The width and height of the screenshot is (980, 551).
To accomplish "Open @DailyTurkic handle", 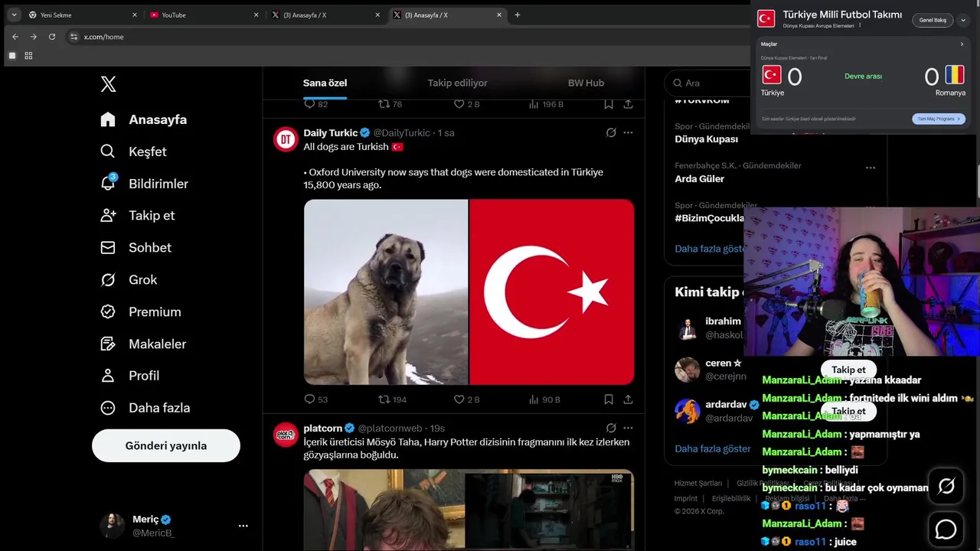I will (x=402, y=132).
